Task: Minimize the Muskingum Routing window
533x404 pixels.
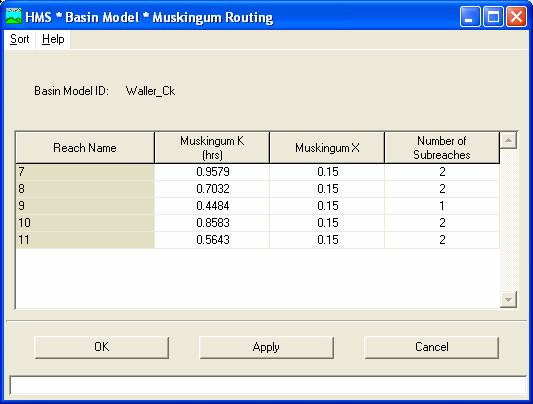Action: [x=470, y=16]
